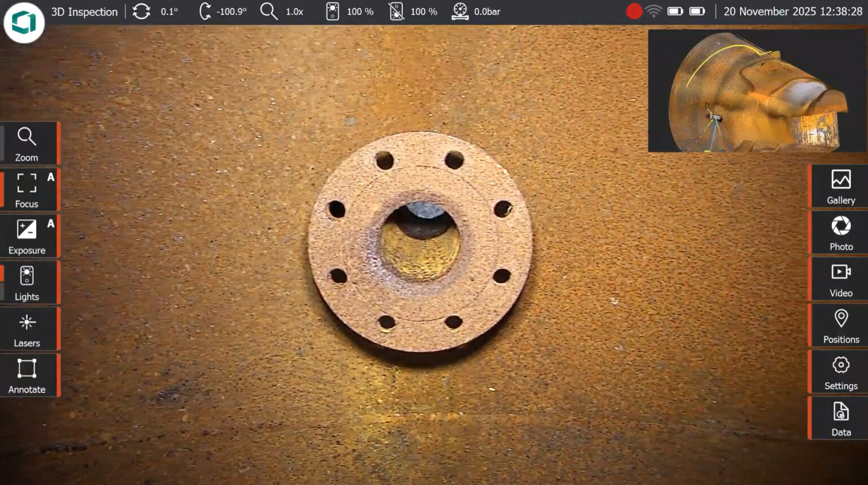The width and height of the screenshot is (868, 485).
Task: Click the first battery icon
Action: point(675,11)
